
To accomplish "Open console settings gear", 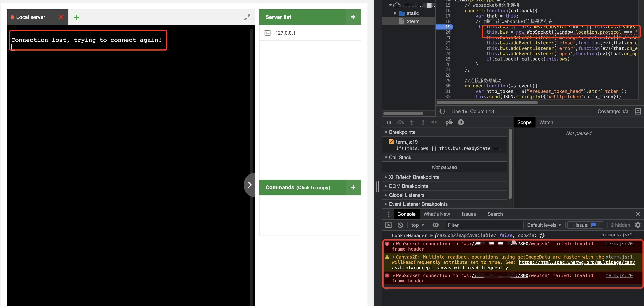I will pos(638,225).
